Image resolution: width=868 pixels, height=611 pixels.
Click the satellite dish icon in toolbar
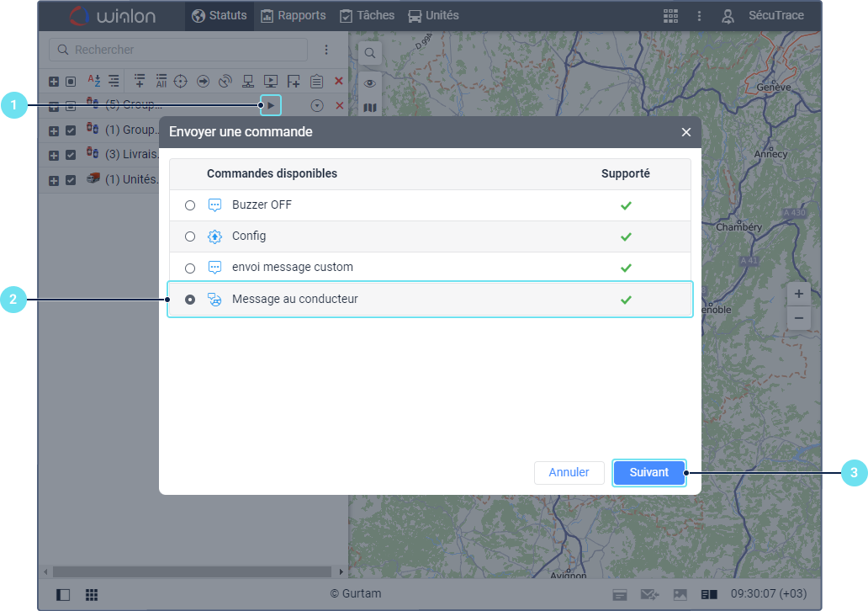coord(225,82)
